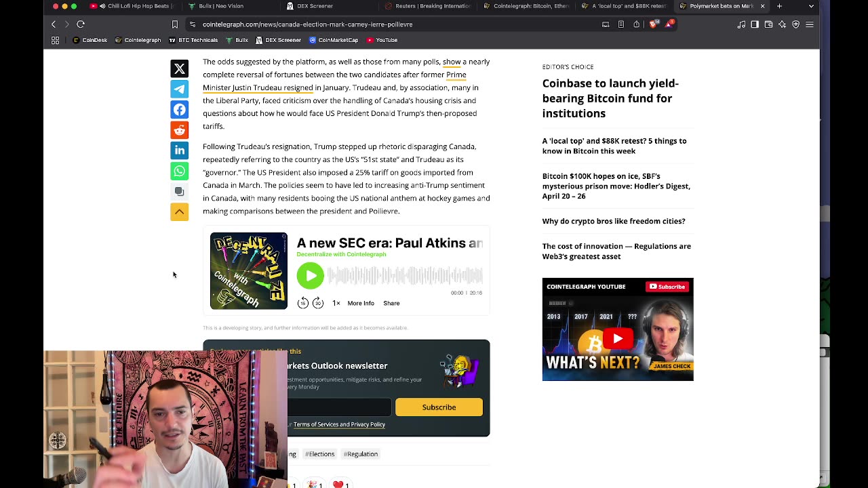868x488 pixels.
Task: Reload the page
Action: 81,24
